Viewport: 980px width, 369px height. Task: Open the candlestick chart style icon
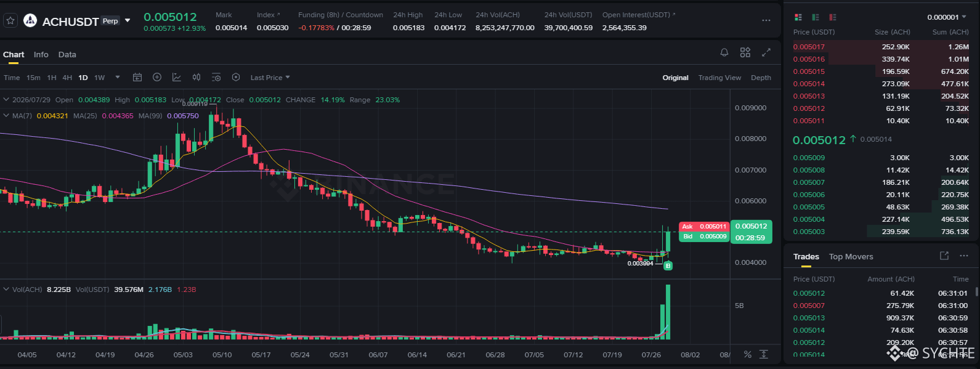196,78
